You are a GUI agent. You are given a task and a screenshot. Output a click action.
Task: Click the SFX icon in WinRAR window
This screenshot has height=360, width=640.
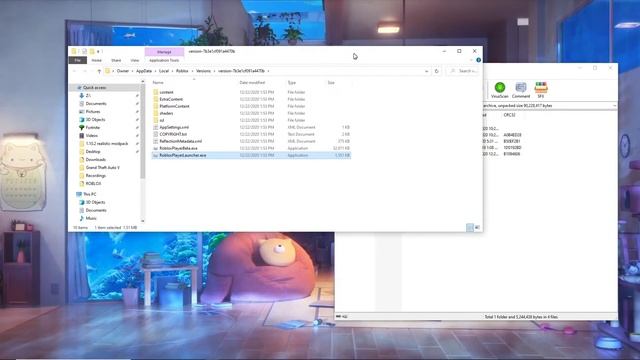tap(541, 90)
